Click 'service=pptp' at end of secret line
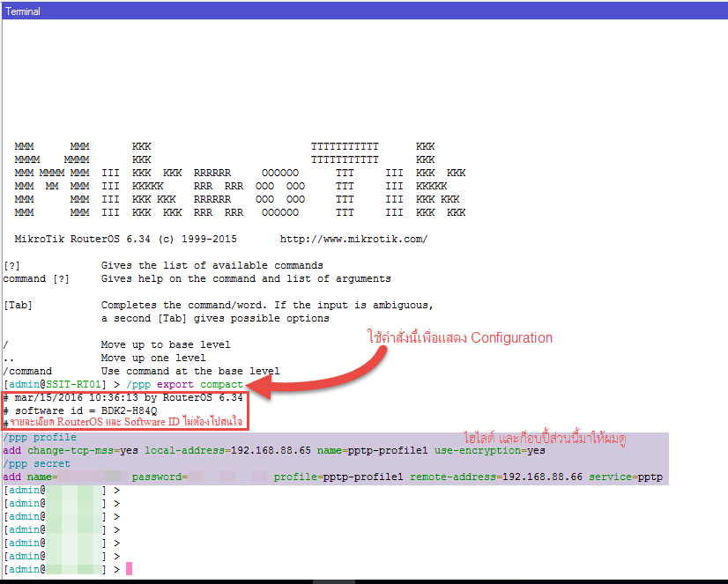Image resolution: width=728 pixels, height=584 pixels. point(626,477)
